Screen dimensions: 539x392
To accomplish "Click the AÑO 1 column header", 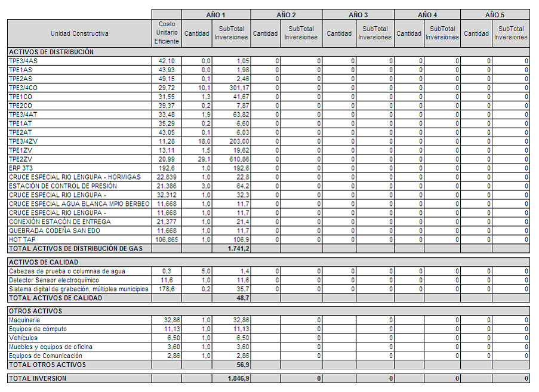I will coord(215,14).
